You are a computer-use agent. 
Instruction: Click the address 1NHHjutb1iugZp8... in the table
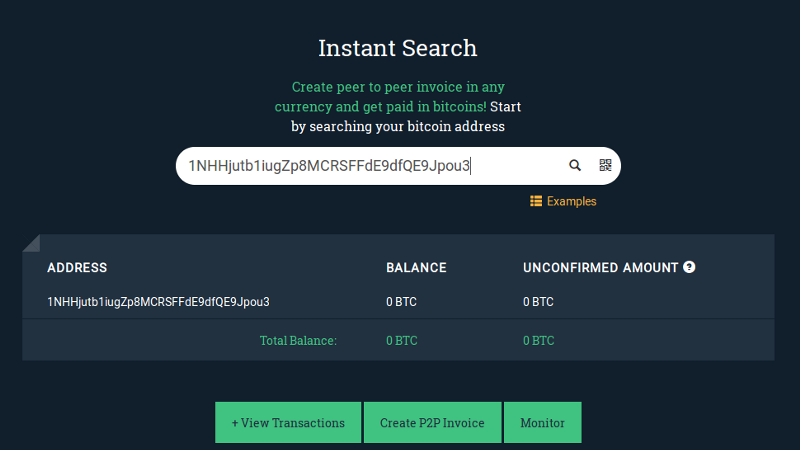coord(158,302)
